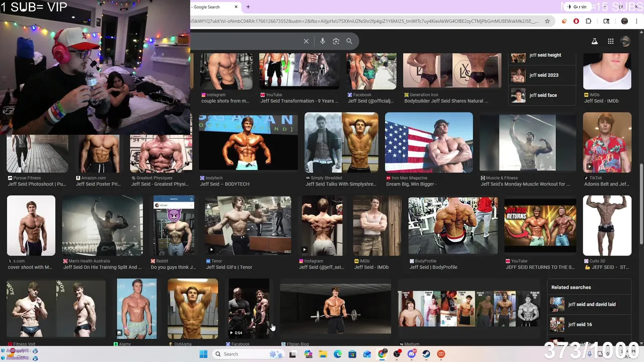Switch to Chrome in the taskbar
644x362 pixels.
point(382,354)
